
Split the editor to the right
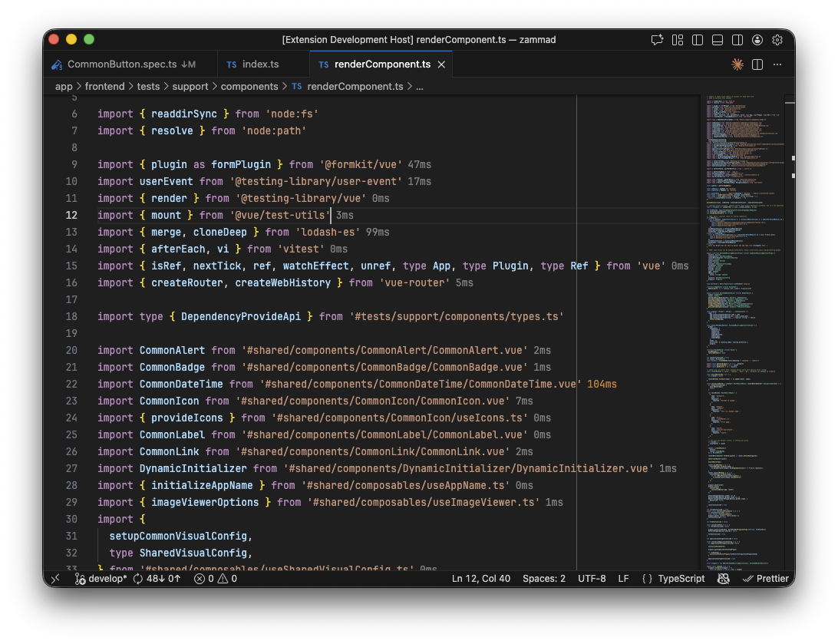pyautogui.click(x=757, y=64)
